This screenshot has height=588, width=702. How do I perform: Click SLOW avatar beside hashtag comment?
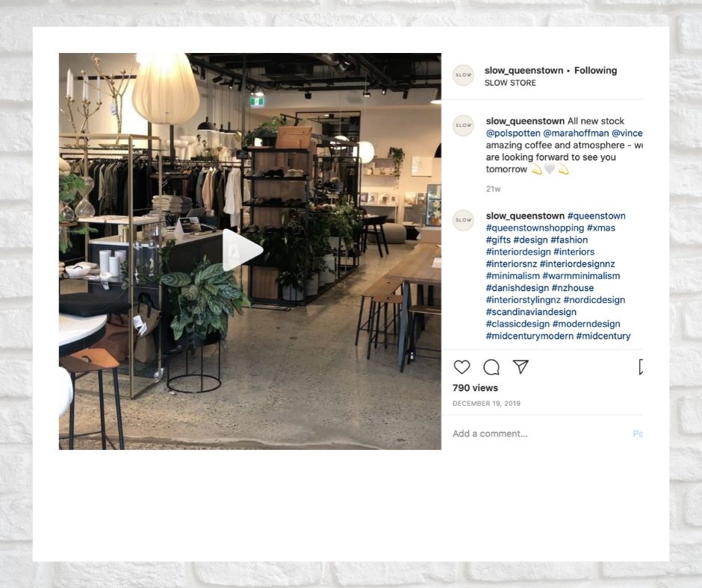(x=463, y=220)
